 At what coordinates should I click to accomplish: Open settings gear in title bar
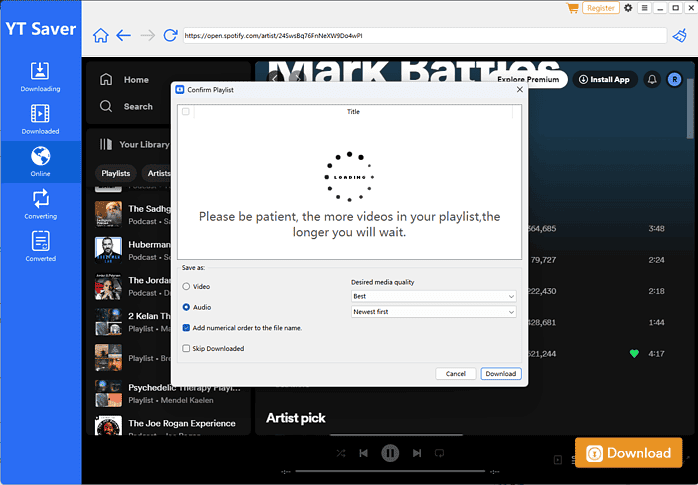tap(628, 8)
